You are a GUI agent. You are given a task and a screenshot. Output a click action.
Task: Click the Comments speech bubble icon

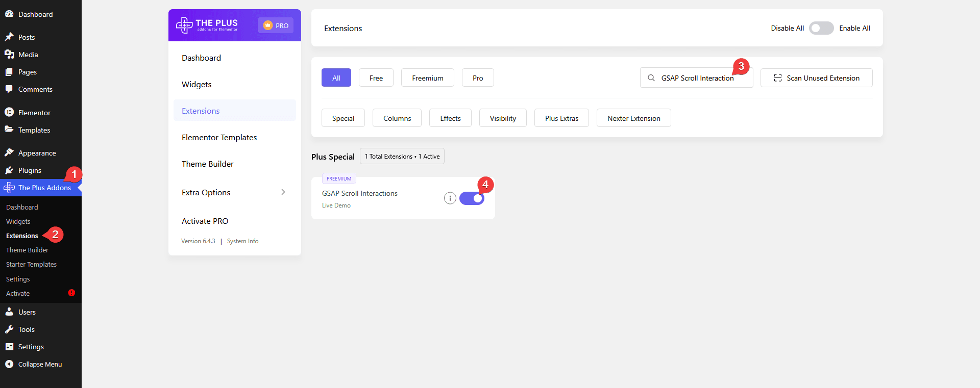point(9,89)
